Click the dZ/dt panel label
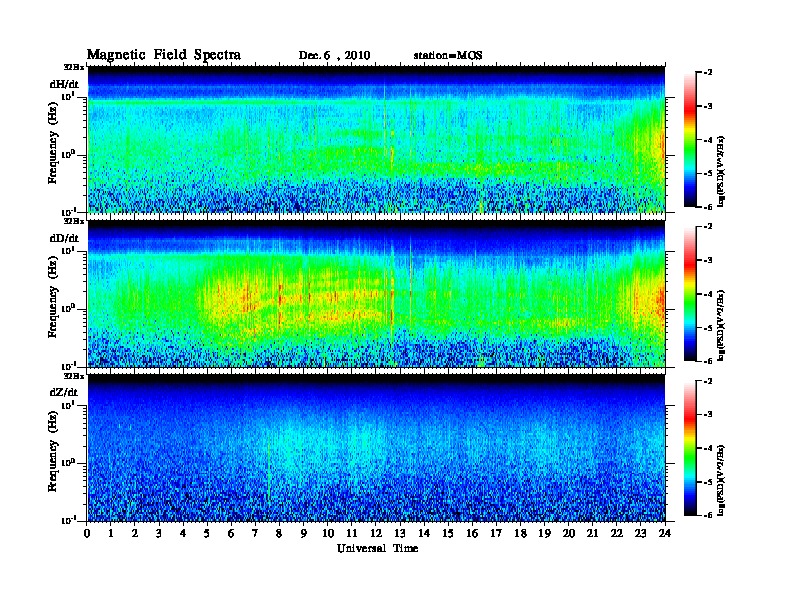 pyautogui.click(x=64, y=392)
